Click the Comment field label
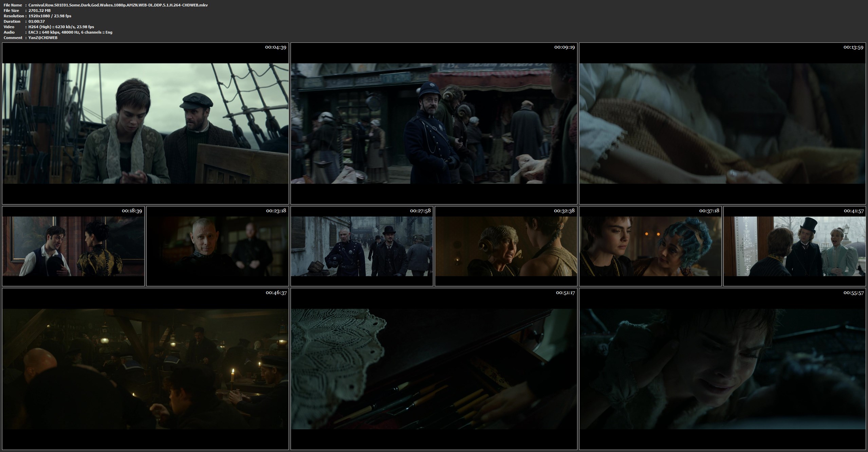The height and width of the screenshot is (452, 868). pyautogui.click(x=13, y=38)
